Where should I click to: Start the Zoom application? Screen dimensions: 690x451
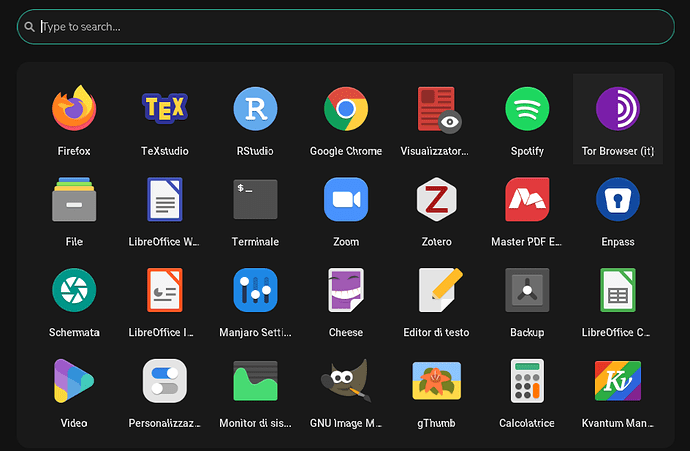click(346, 199)
